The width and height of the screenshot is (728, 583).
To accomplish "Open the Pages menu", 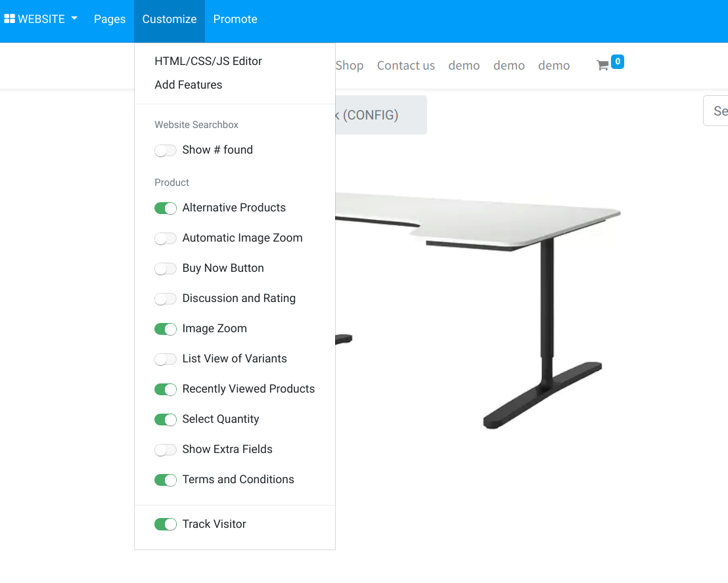I will [x=110, y=19].
